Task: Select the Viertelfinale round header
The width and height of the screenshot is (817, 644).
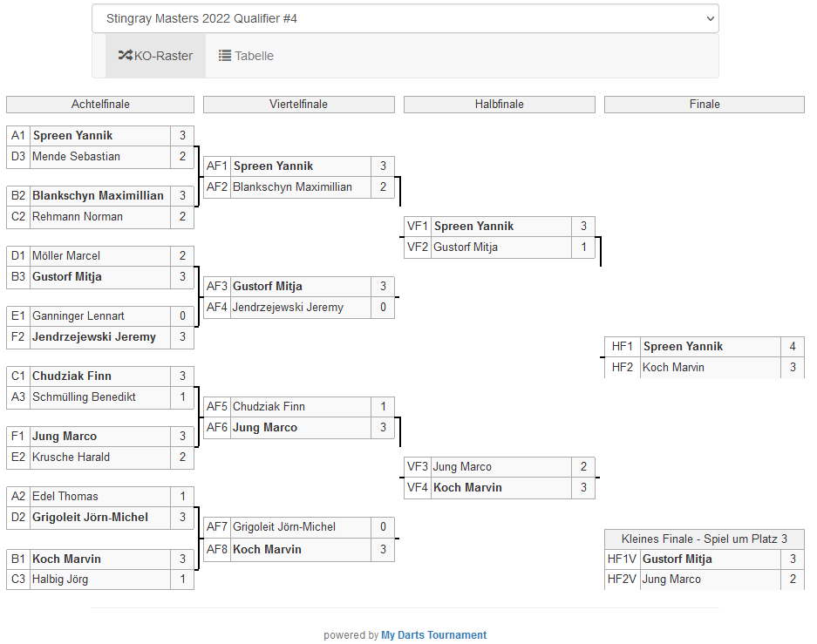Action: pos(298,105)
